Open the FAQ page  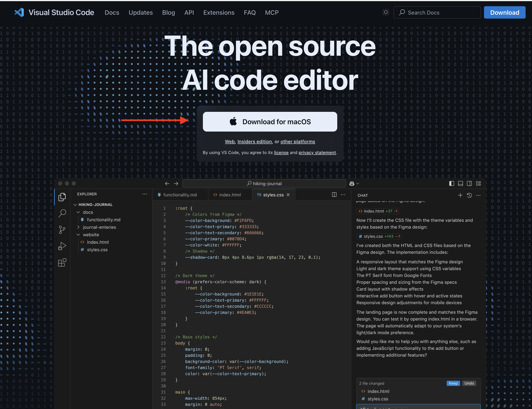[250, 13]
